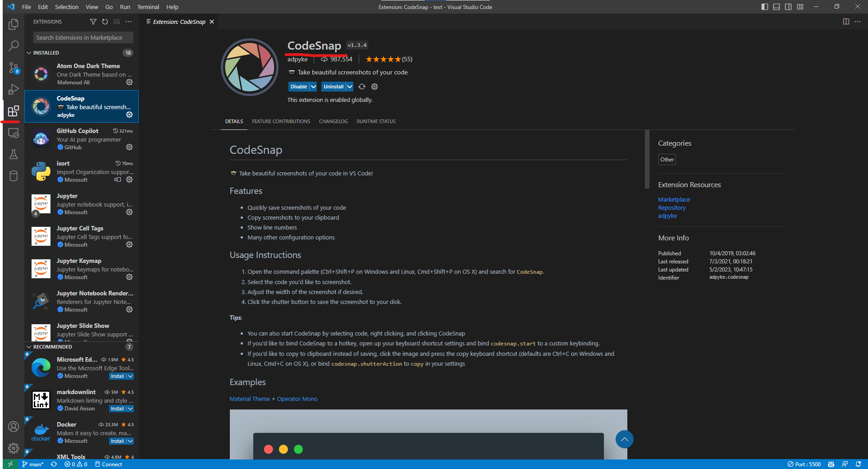Synchronize changes in status bar
This screenshot has height=469, width=868.
54,464
